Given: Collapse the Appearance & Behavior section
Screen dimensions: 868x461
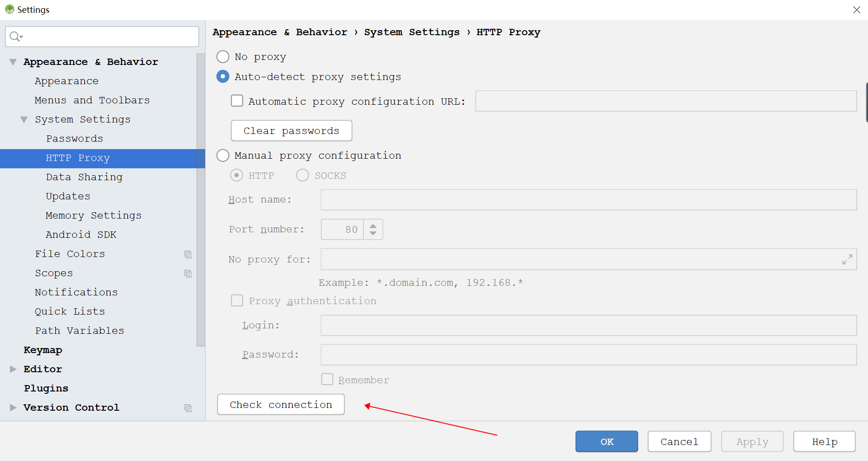Looking at the screenshot, I should 13,61.
